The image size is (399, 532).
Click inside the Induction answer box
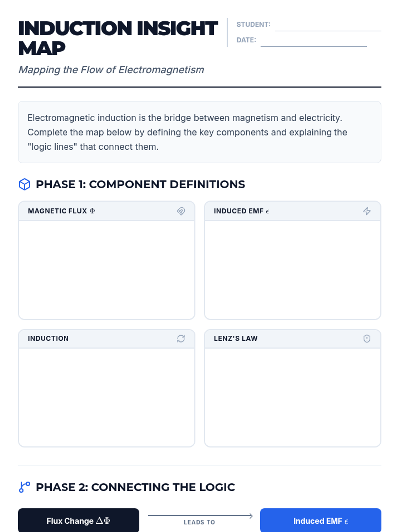106,397
